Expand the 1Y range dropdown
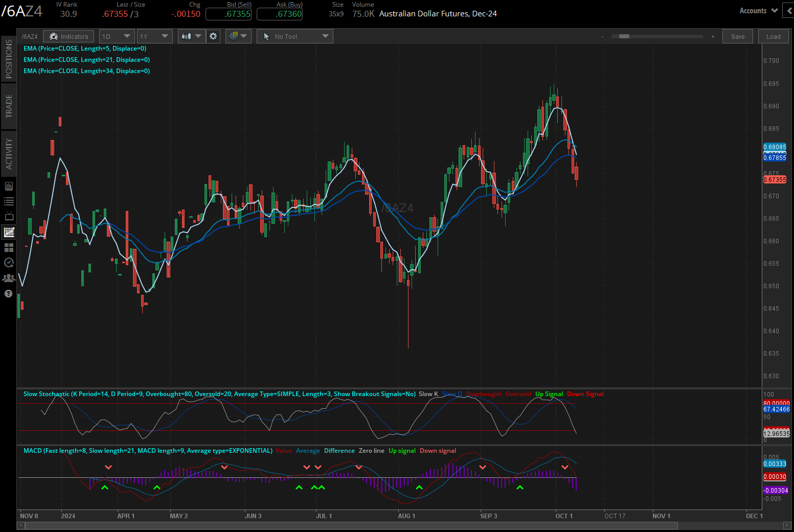The width and height of the screenshot is (794, 532). pos(154,36)
